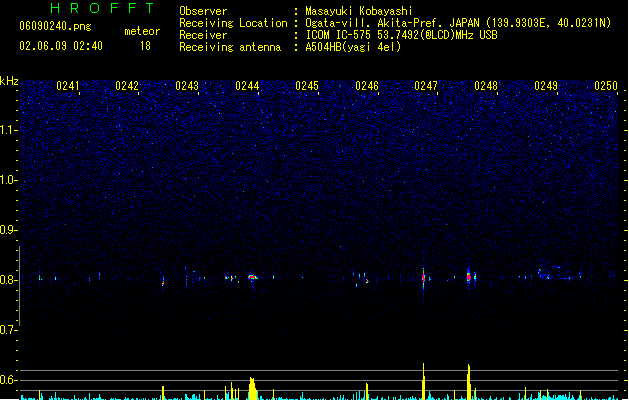Viewport: 629px width, 400px height.
Task: Click the 0.8 frequency axis label
Action: [x=8, y=280]
